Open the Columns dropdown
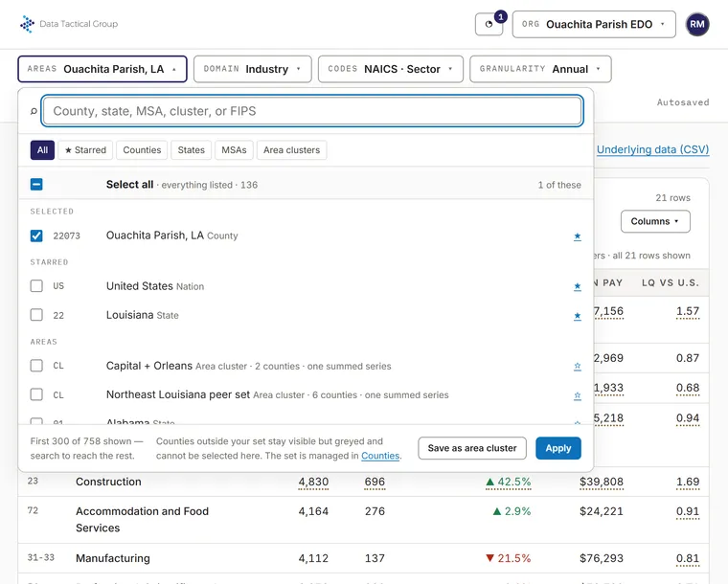 pos(655,221)
